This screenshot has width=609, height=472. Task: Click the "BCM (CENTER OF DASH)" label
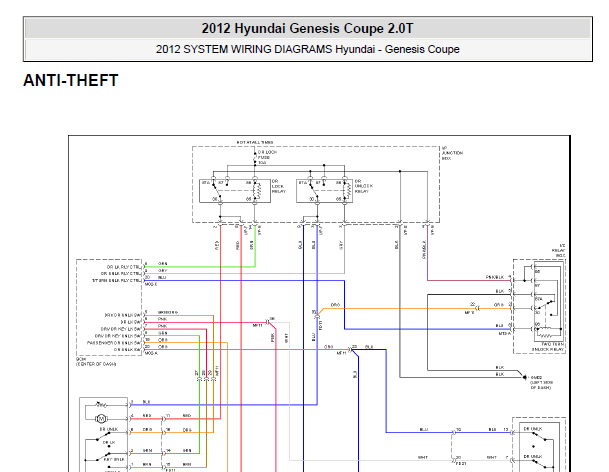click(x=96, y=362)
